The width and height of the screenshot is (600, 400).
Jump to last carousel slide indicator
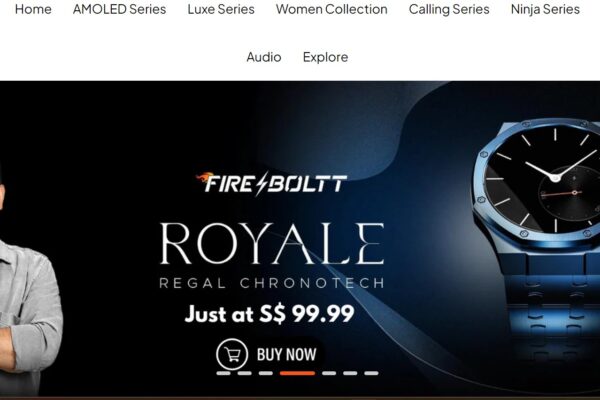[x=371, y=373]
